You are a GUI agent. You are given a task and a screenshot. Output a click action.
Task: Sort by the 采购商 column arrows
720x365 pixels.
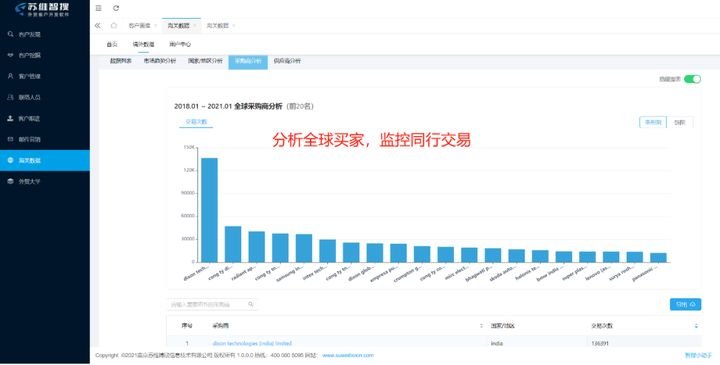481,326
